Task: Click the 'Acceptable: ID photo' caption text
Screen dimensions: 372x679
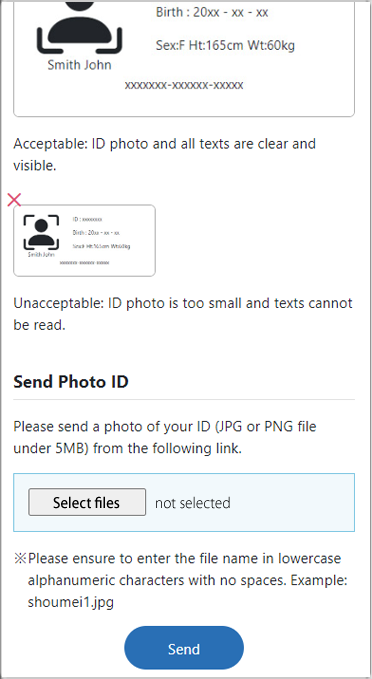Action: (x=165, y=154)
